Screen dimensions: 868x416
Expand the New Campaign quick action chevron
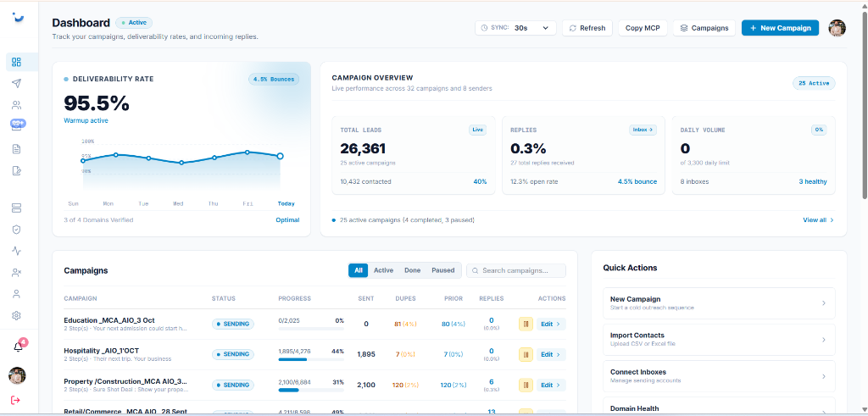(824, 303)
